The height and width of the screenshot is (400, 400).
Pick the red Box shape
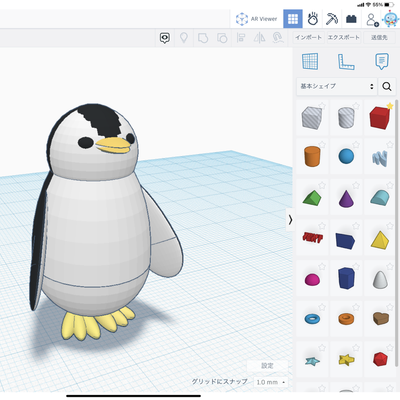tap(380, 118)
